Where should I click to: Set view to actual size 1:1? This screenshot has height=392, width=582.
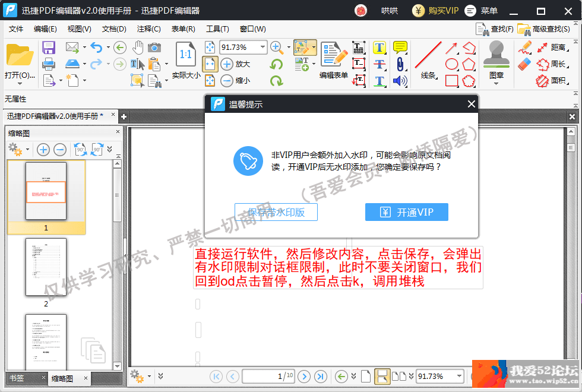[185, 60]
